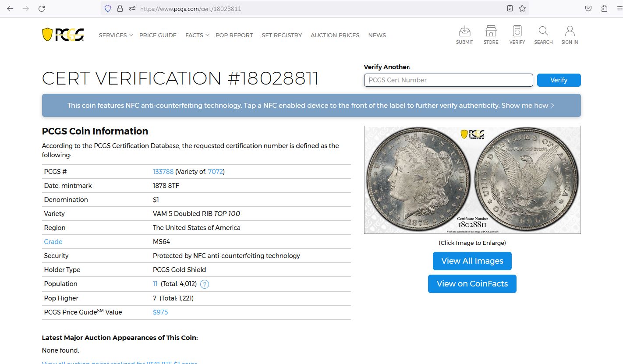View site security via the padlock icon
Image resolution: width=623 pixels, height=364 pixels.
click(120, 8)
